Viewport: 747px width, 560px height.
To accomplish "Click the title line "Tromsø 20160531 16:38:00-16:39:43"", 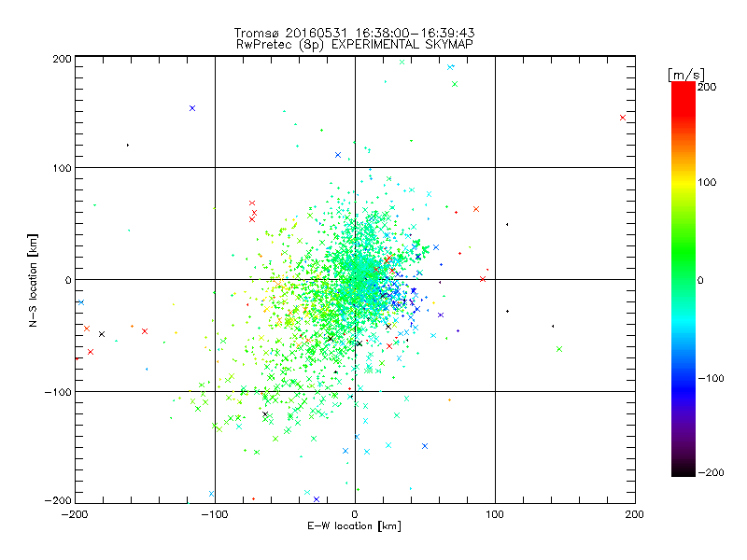I will [355, 33].
